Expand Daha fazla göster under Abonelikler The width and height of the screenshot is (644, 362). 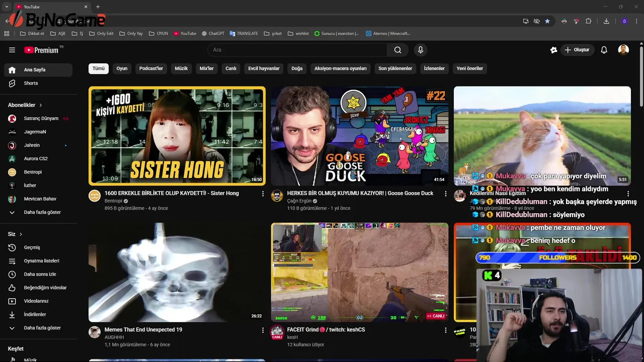click(x=38, y=212)
